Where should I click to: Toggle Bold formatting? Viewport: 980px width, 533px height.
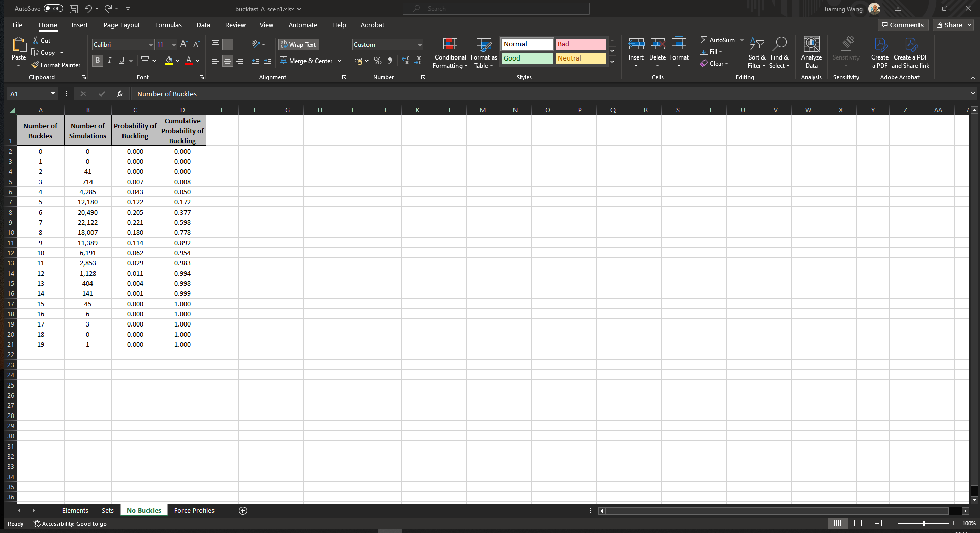click(x=98, y=61)
